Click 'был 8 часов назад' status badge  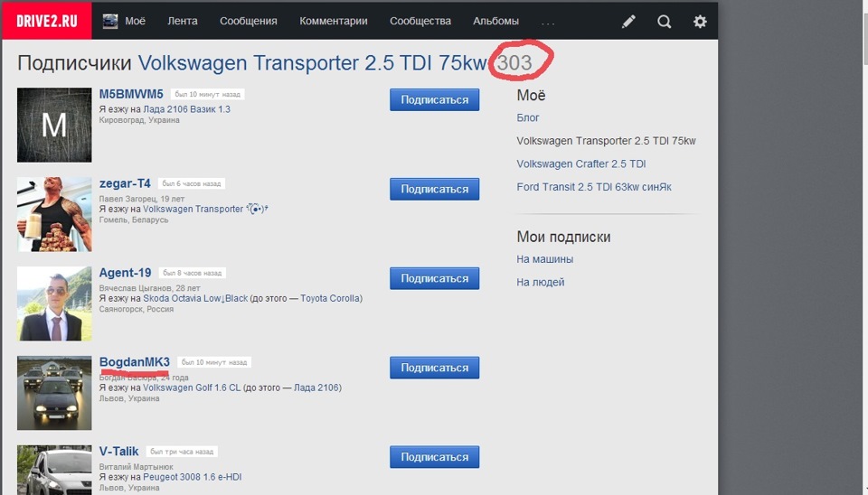[192, 273]
